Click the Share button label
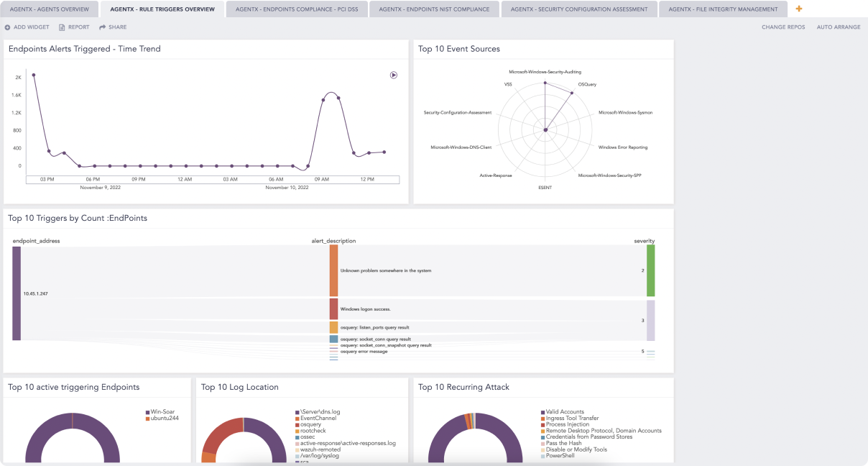Image resolution: width=868 pixels, height=466 pixels. click(118, 27)
